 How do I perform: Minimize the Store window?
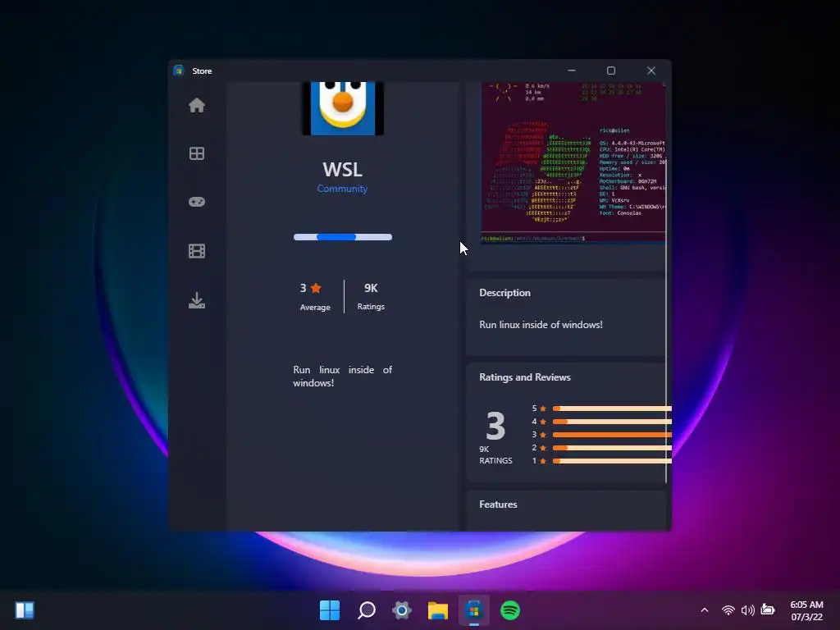[x=572, y=71]
